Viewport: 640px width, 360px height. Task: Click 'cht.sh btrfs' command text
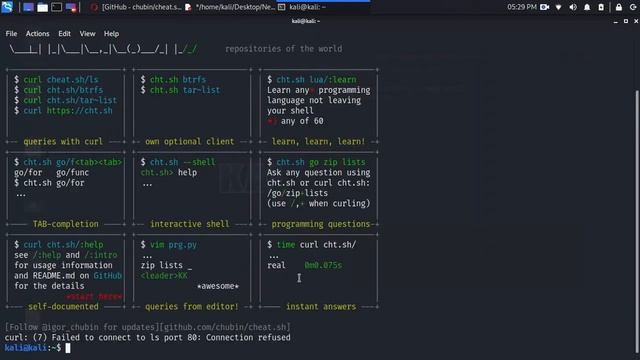click(178, 80)
